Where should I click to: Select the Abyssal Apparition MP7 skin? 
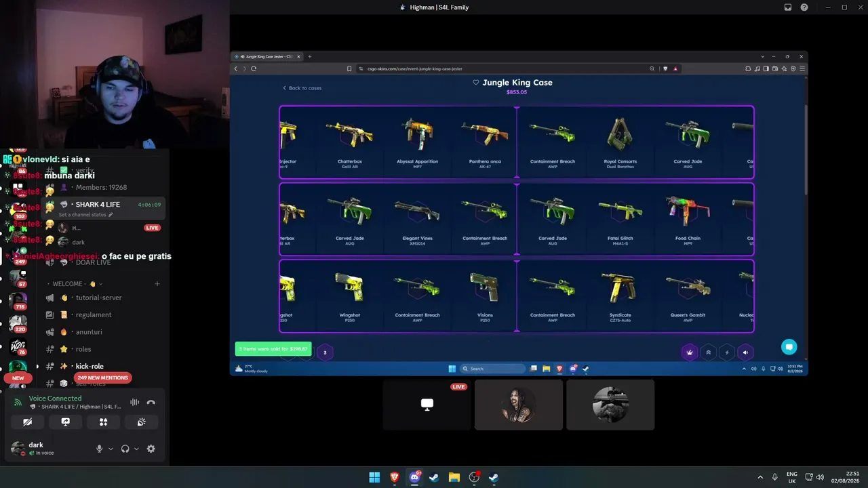click(x=417, y=142)
